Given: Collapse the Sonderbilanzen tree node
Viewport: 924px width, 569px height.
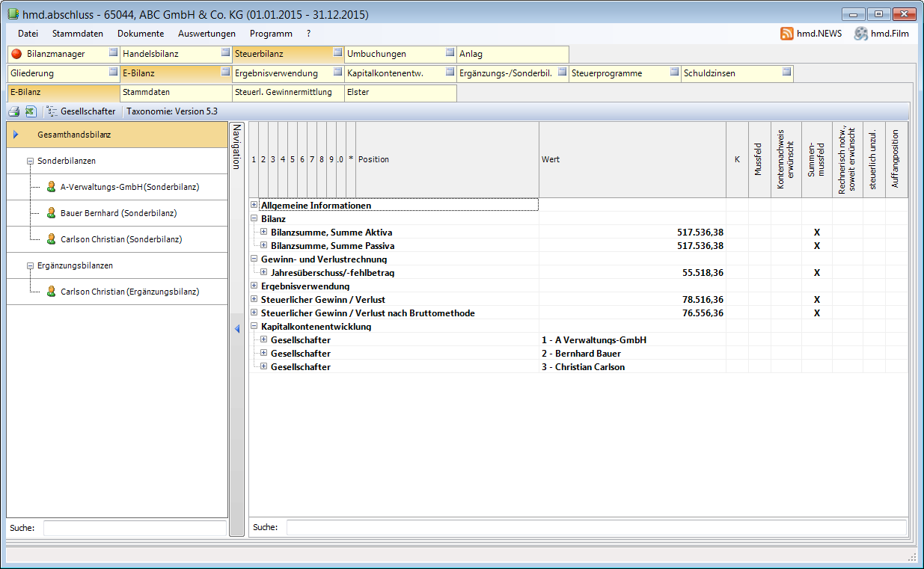Looking at the screenshot, I should pos(29,161).
